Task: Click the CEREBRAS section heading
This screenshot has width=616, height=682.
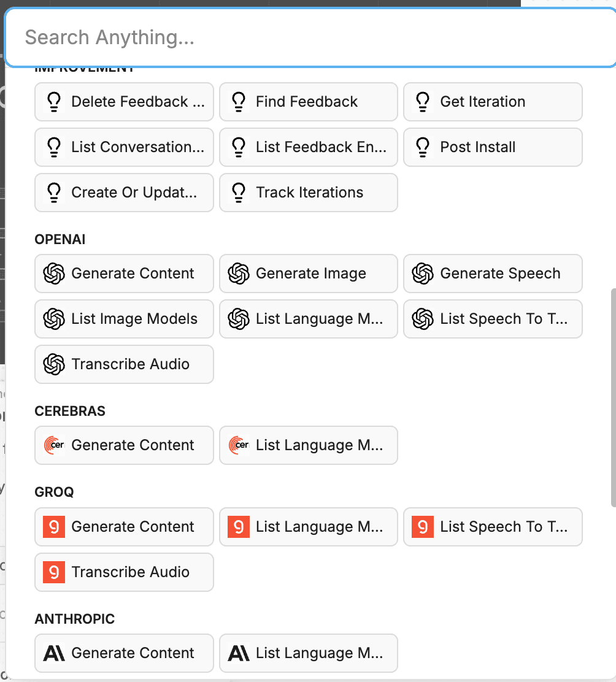Action: click(70, 412)
